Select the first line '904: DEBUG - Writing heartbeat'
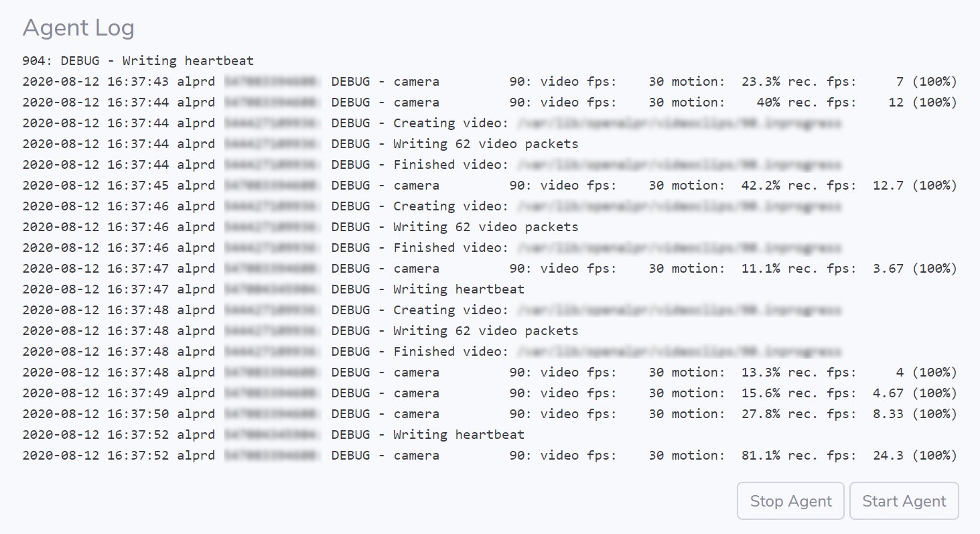 [138, 61]
